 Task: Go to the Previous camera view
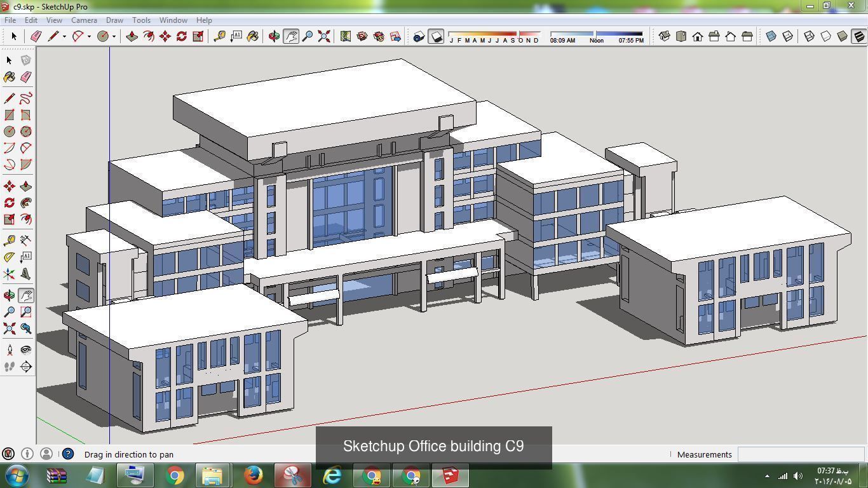[x=25, y=329]
